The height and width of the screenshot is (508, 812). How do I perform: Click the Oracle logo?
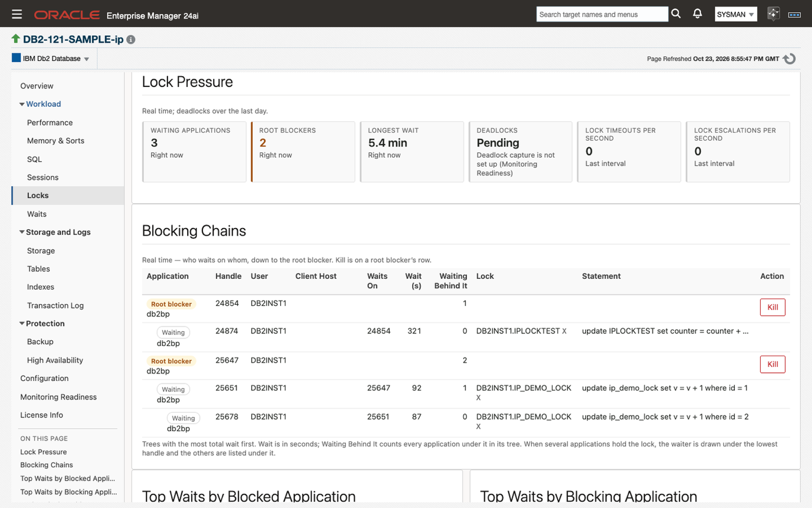pos(67,15)
